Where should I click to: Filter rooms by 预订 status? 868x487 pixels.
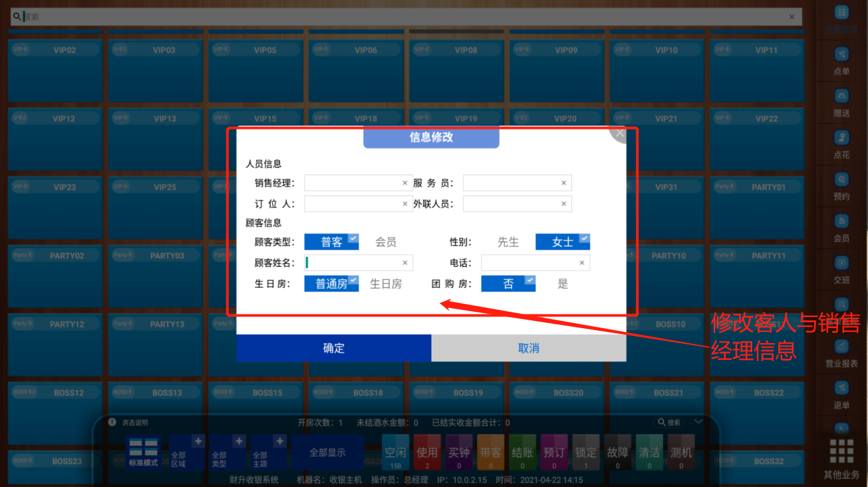pyautogui.click(x=554, y=452)
